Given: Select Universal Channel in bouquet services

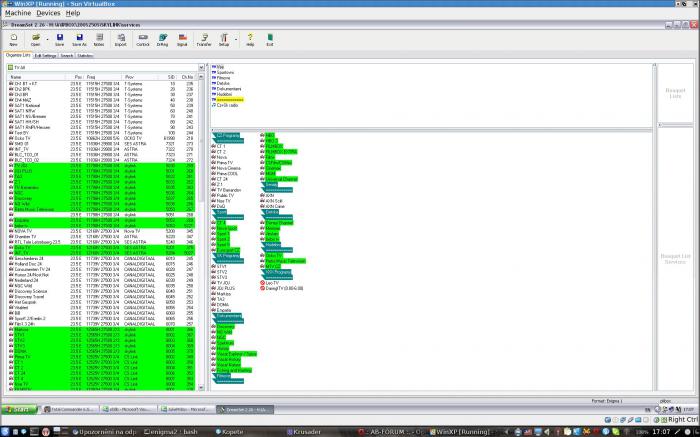Looking at the screenshot, I should coord(281,179).
